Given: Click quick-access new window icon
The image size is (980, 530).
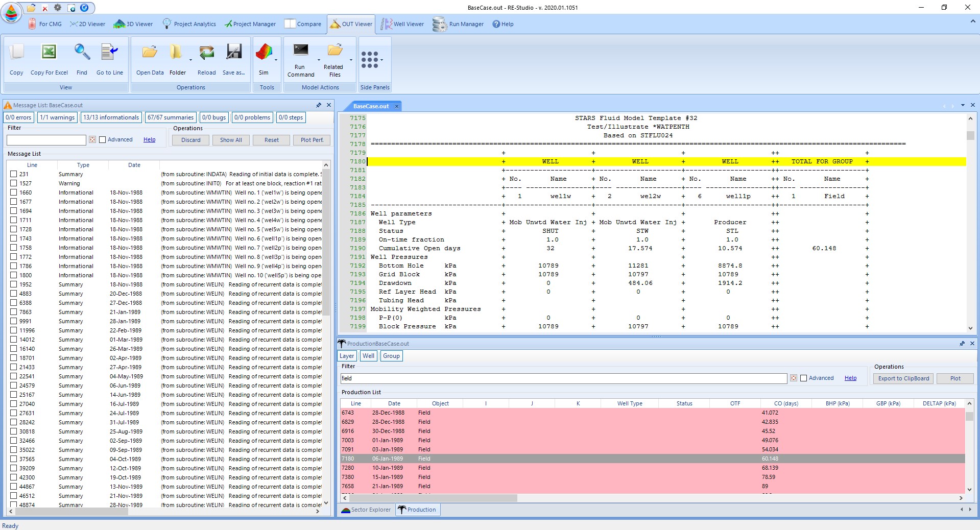Looking at the screenshot, I should click(x=71, y=8).
